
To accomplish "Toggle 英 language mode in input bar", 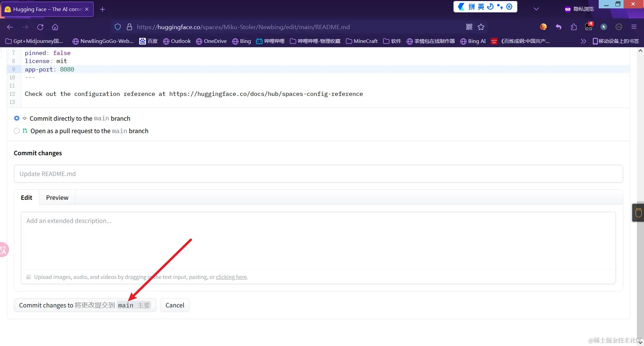I will pos(481,7).
